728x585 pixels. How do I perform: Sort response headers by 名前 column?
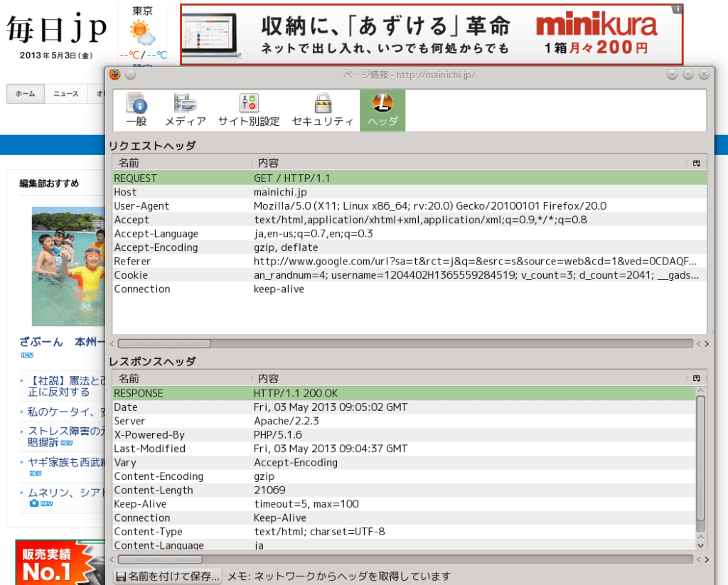click(181, 378)
